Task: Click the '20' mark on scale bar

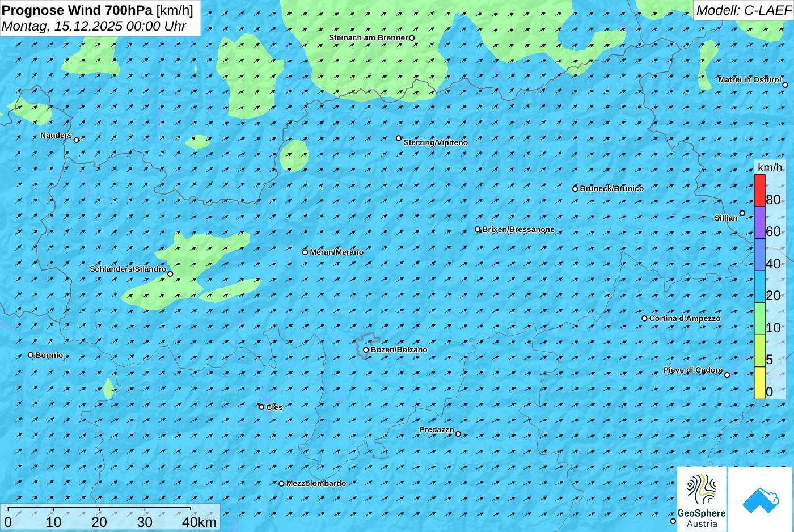Action: 99,522
